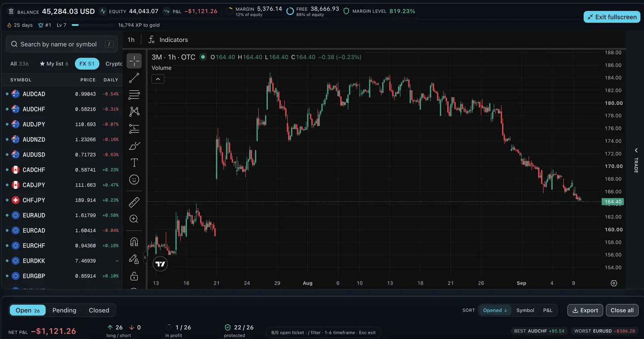Toggle magnet mode in drawing toolbar
This screenshot has width=644, height=339.
[134, 242]
